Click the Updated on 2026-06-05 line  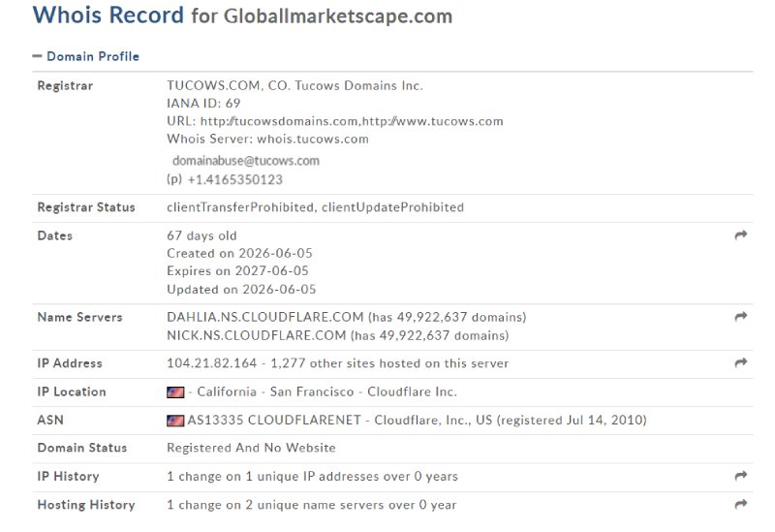click(x=241, y=289)
